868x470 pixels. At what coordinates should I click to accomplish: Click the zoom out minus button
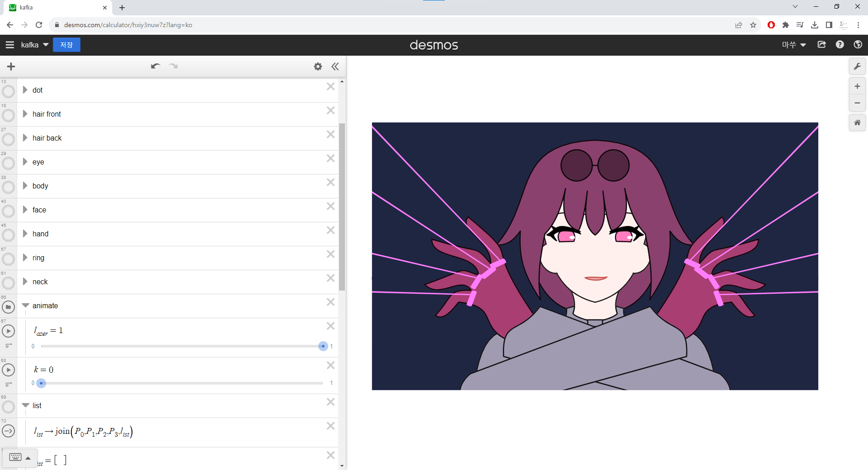[x=857, y=103]
